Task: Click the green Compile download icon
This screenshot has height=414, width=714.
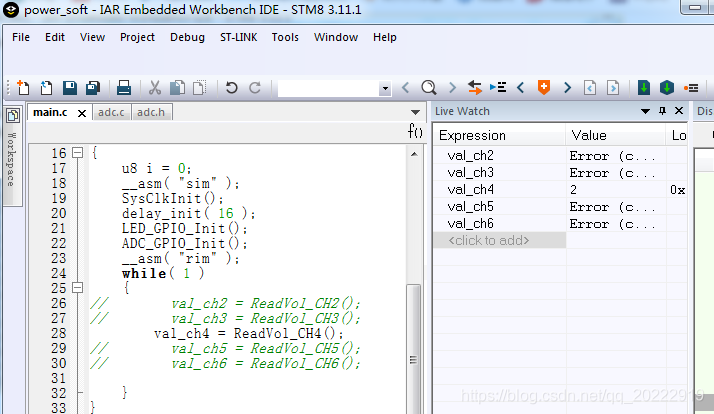Action: point(644,87)
